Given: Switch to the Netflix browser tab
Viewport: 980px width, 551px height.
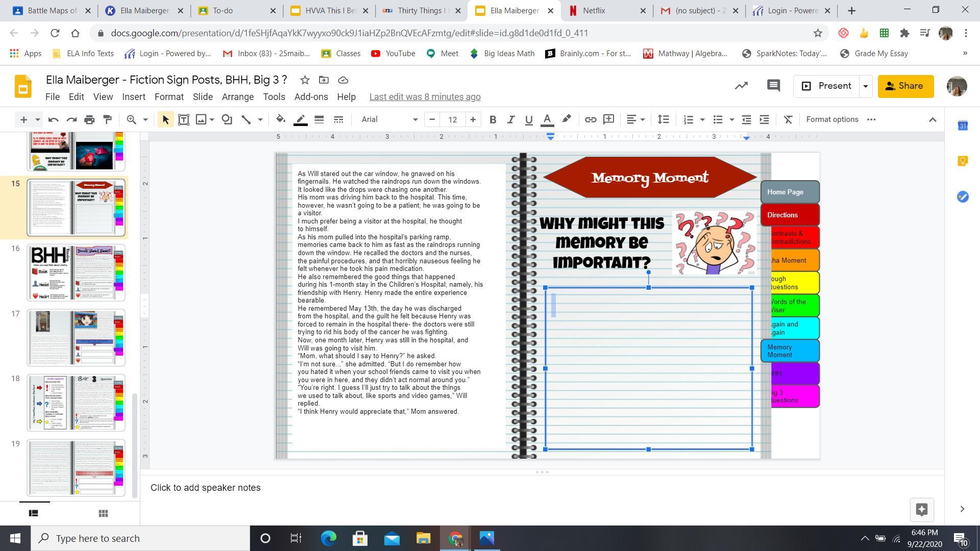Looking at the screenshot, I should point(594,10).
